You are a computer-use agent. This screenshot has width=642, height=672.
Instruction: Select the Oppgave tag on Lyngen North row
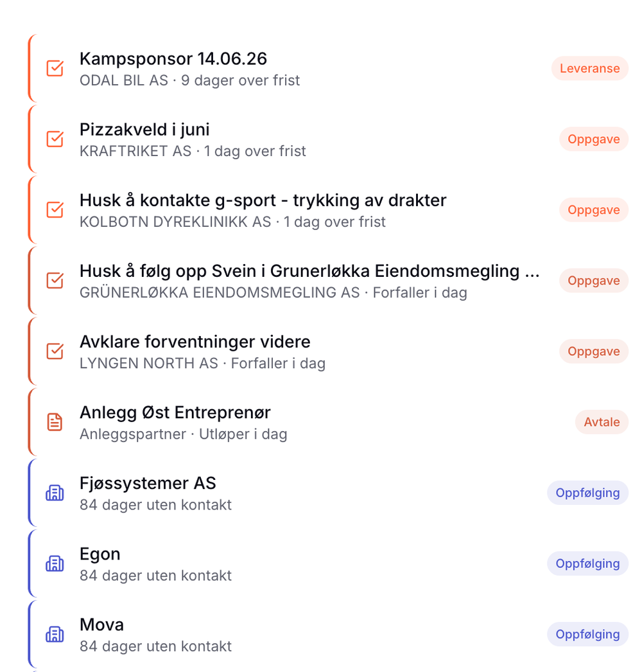594,351
